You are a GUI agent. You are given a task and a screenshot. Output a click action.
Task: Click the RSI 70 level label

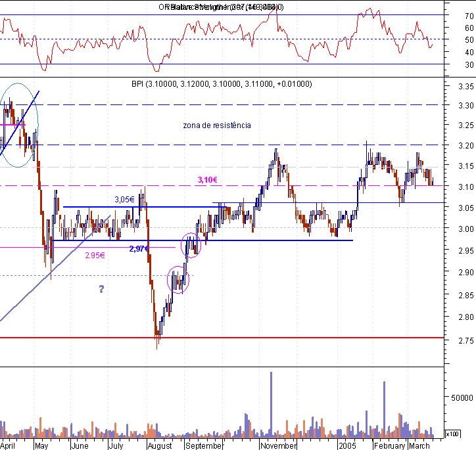469,16
